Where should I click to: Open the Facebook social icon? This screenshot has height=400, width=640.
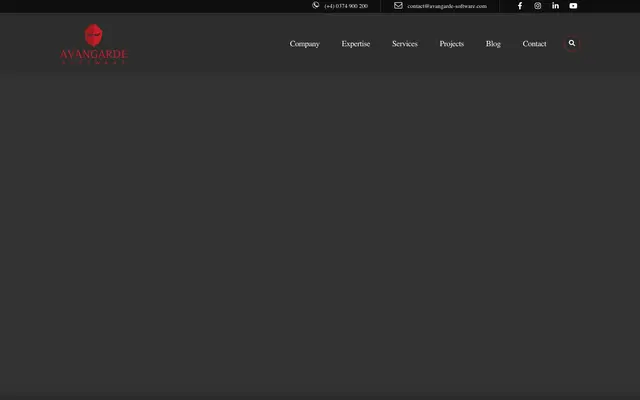pos(520,6)
